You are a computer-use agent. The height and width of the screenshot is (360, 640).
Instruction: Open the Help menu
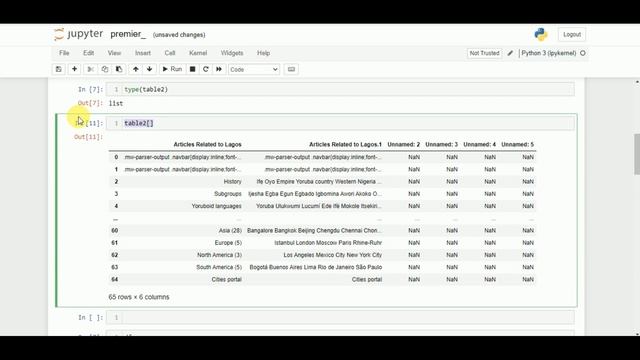pos(263,53)
